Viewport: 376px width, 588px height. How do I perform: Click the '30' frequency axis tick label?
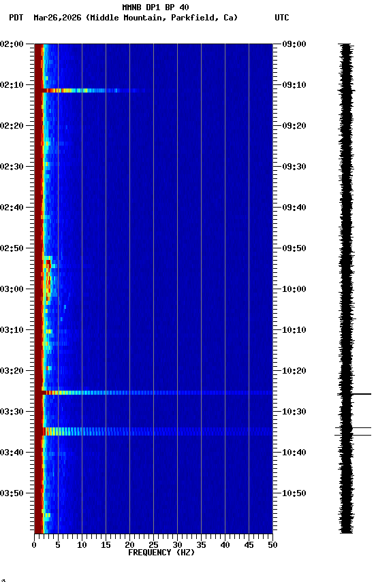tap(177, 545)
